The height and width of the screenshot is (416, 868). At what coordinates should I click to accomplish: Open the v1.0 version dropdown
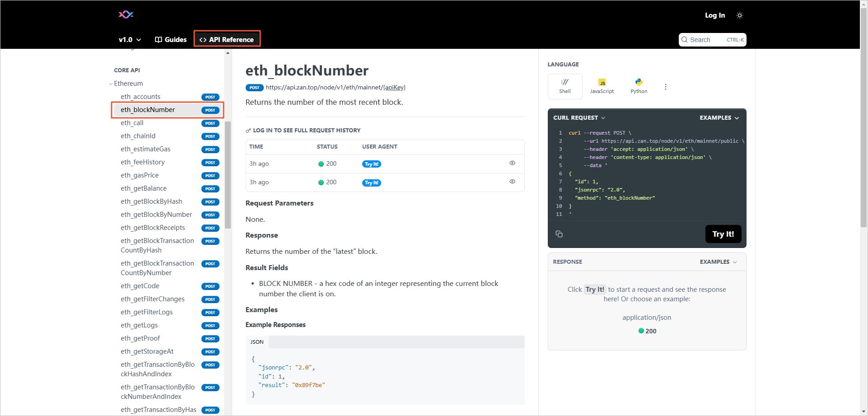click(x=130, y=40)
